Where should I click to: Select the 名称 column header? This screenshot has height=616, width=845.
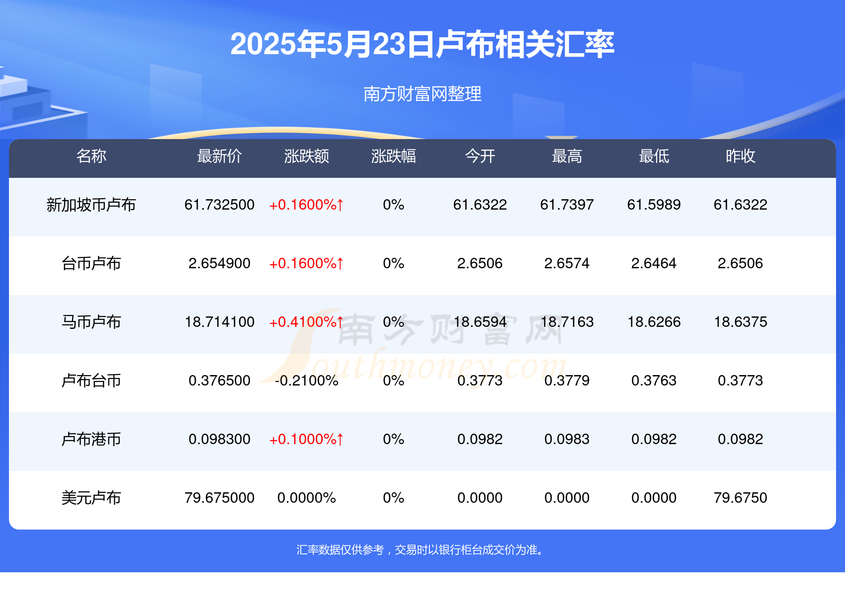coord(91,156)
